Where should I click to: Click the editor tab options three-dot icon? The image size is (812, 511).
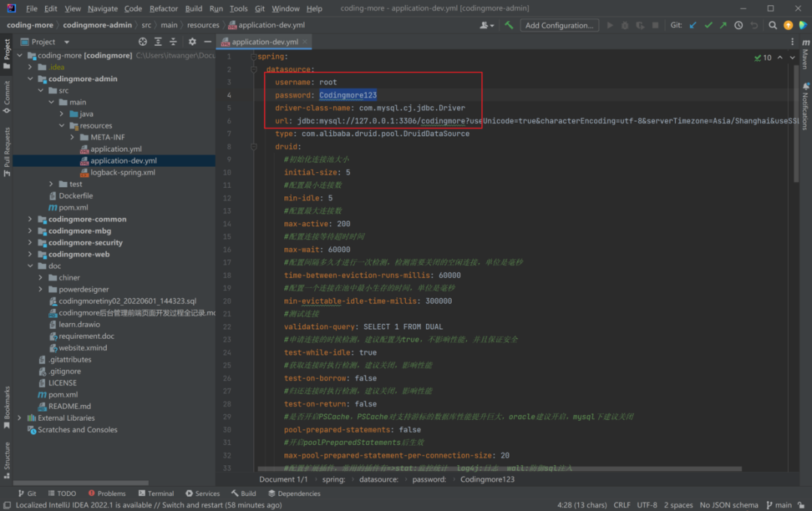point(792,41)
